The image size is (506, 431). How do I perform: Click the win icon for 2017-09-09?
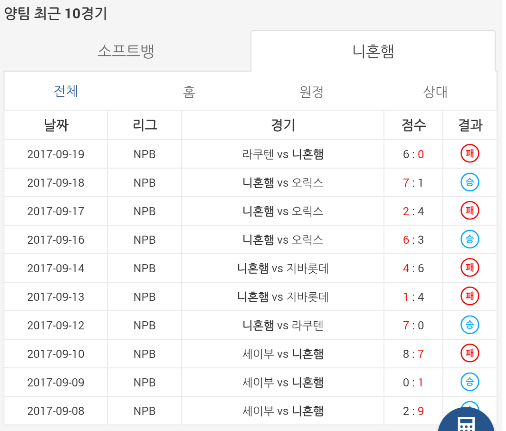pos(470,382)
